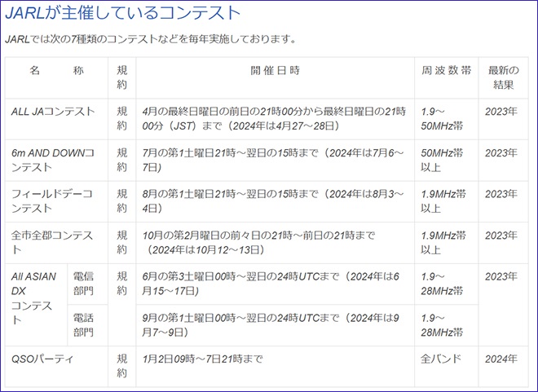Click the 1.9～50MHz帯 frequency cell
Screen dimensions: 538x392
[x=447, y=119]
